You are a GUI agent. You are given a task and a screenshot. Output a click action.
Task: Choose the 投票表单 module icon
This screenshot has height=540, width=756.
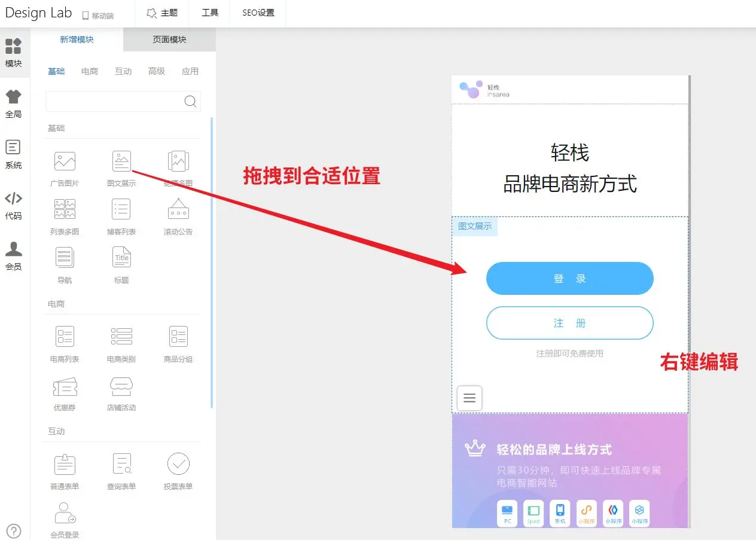pos(178,463)
